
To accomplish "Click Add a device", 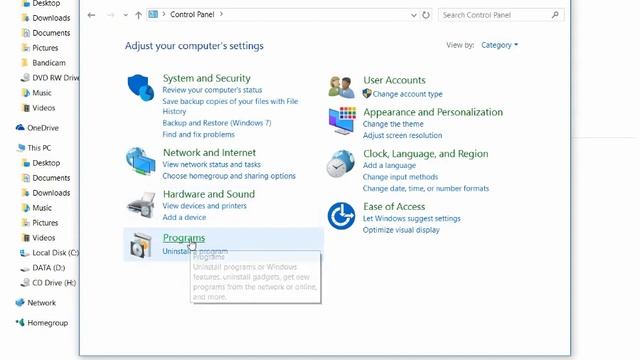I will pyautogui.click(x=184, y=218).
